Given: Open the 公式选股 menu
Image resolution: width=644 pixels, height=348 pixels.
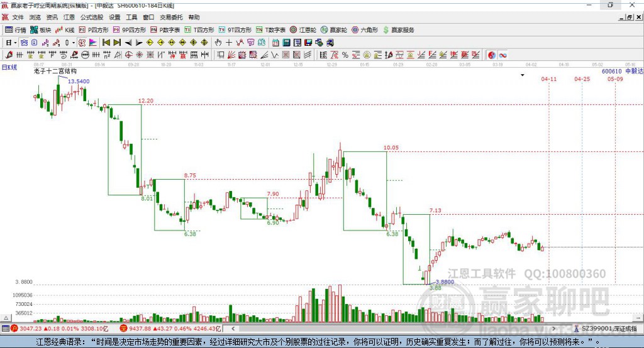Looking at the screenshot, I should point(92,17).
